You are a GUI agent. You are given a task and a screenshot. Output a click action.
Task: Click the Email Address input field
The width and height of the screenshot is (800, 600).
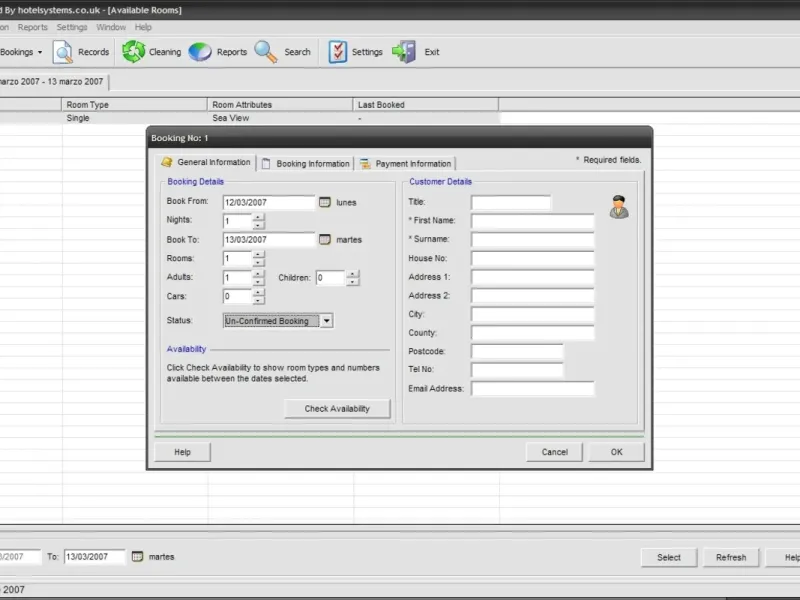(x=533, y=388)
